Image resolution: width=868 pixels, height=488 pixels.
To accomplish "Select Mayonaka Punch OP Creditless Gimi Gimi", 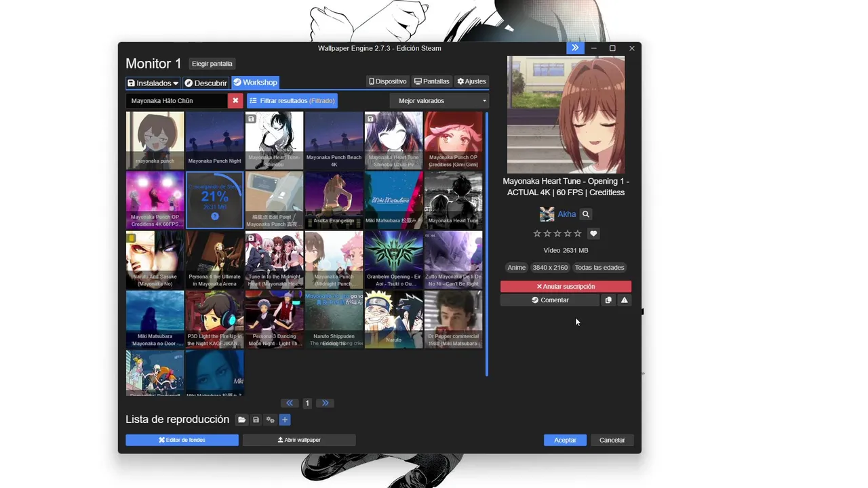I will click(453, 140).
